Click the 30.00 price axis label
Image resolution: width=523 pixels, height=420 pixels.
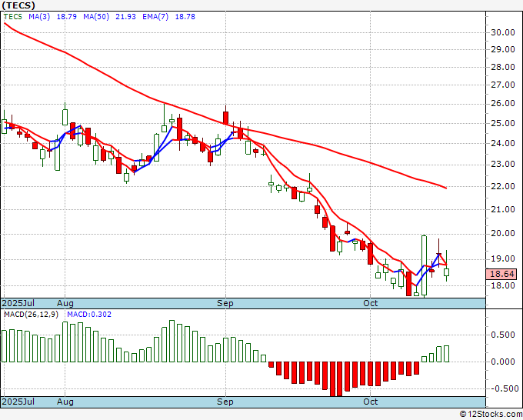pos(503,32)
